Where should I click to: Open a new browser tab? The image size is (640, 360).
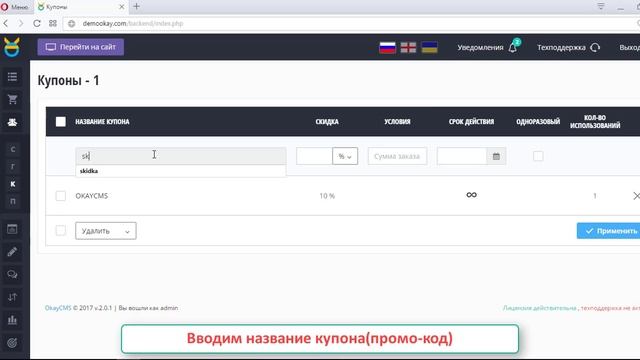tap(136, 7)
